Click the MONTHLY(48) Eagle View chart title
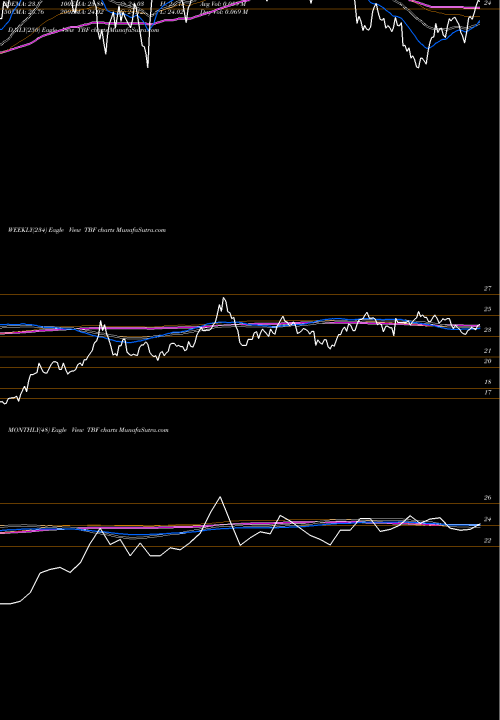Image resolution: width=500 pixels, height=720 pixels. click(88, 430)
